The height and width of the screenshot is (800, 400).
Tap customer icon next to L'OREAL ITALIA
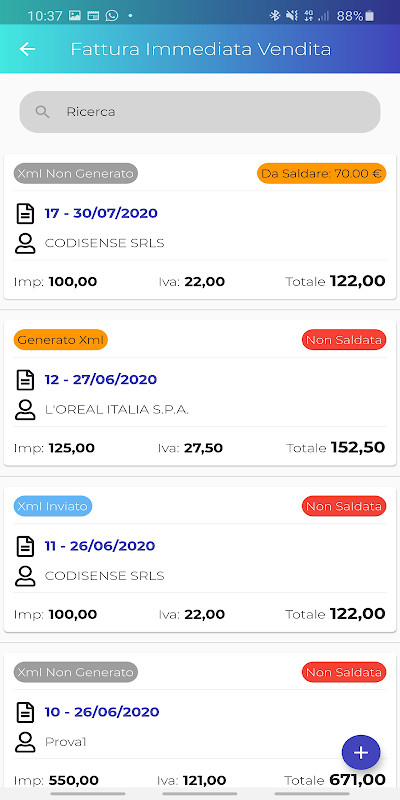25,409
